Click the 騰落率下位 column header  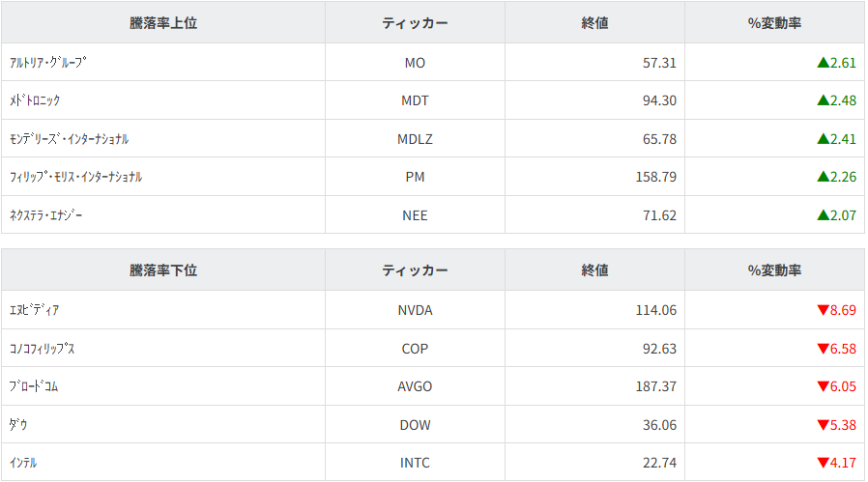163,270
